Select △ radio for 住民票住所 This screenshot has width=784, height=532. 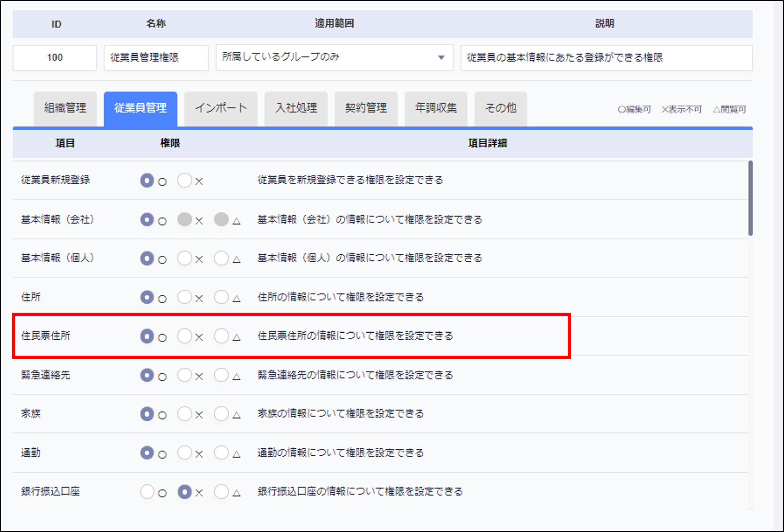click(221, 336)
